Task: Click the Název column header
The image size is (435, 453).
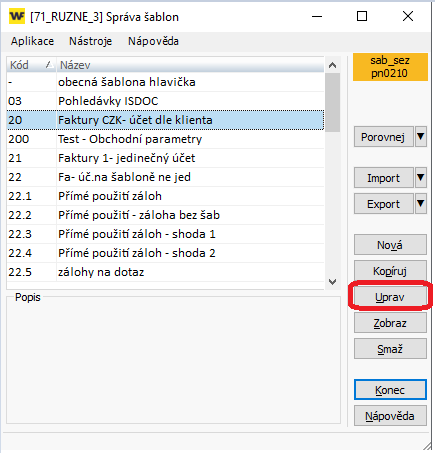Action: [190, 65]
